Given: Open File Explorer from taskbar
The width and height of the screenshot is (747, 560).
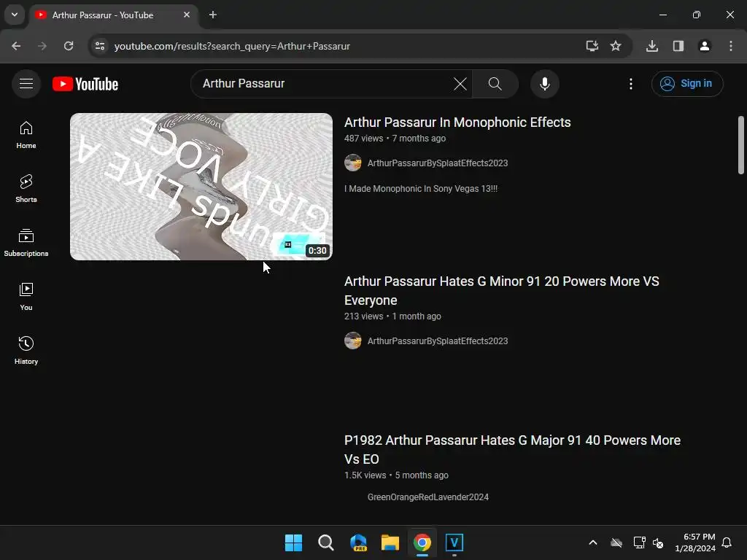Looking at the screenshot, I should tap(390, 542).
